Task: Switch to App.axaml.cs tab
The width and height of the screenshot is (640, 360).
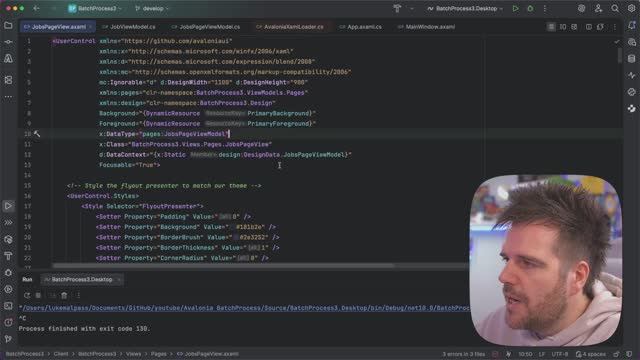Action: (361, 27)
